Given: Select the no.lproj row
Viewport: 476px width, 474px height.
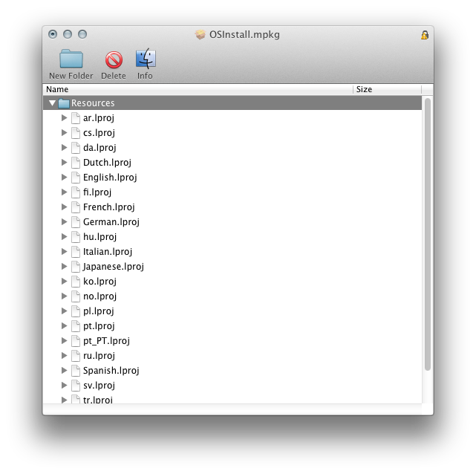Looking at the screenshot, I should (x=232, y=296).
